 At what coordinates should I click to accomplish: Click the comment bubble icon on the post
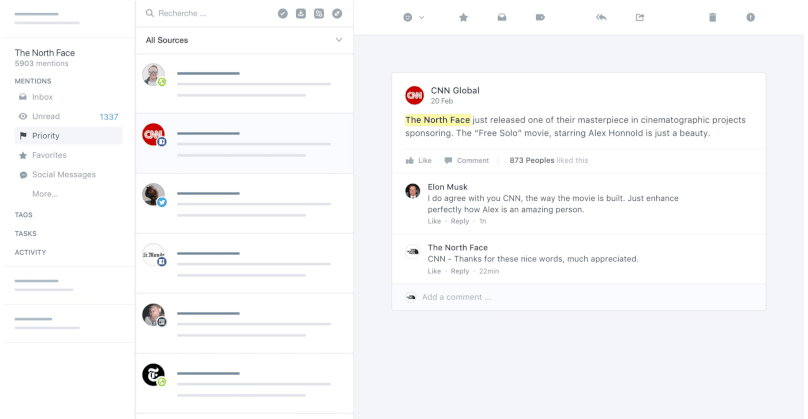(448, 160)
